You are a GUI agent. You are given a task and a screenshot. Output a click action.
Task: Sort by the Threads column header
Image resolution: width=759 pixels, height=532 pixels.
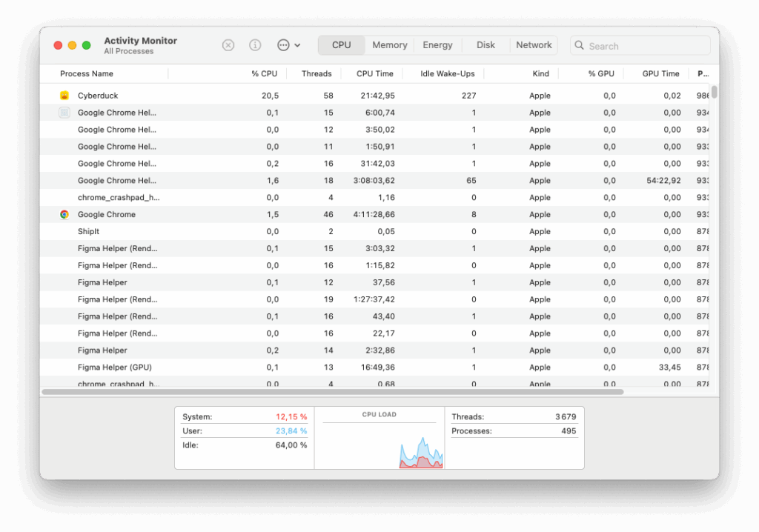coord(316,73)
